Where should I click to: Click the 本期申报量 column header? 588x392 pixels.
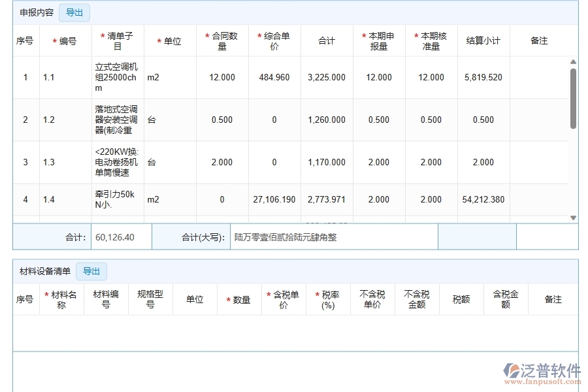pos(379,40)
